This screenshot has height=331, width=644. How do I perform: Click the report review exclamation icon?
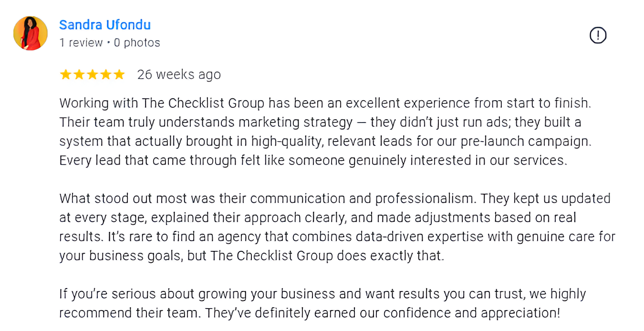[598, 35]
